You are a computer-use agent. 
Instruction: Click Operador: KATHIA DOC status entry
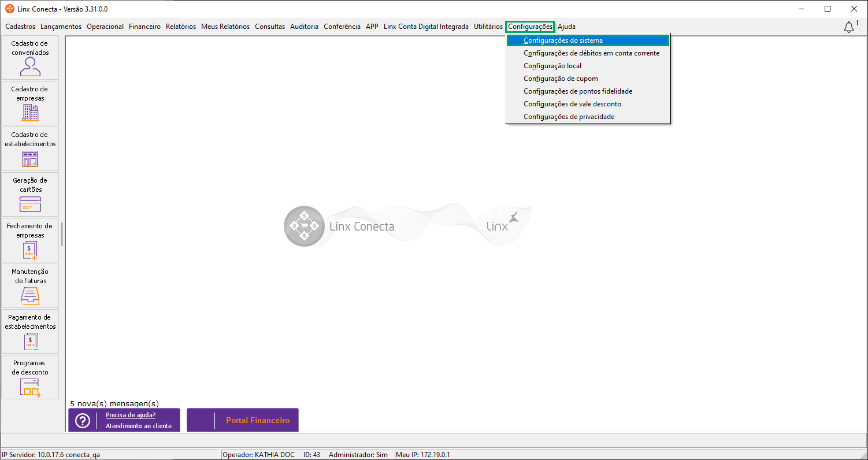pos(259,455)
